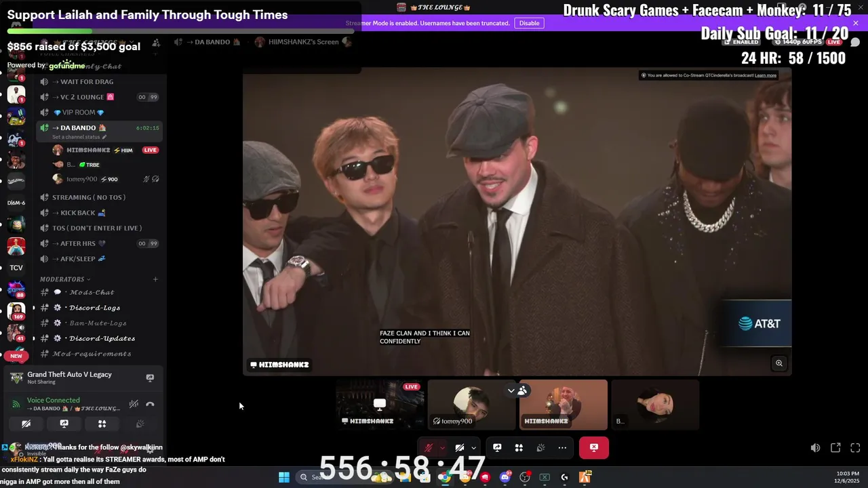This screenshot has height=488, width=868.
Task: Join the AFK/SLEEP voice channel
Action: pos(100,259)
